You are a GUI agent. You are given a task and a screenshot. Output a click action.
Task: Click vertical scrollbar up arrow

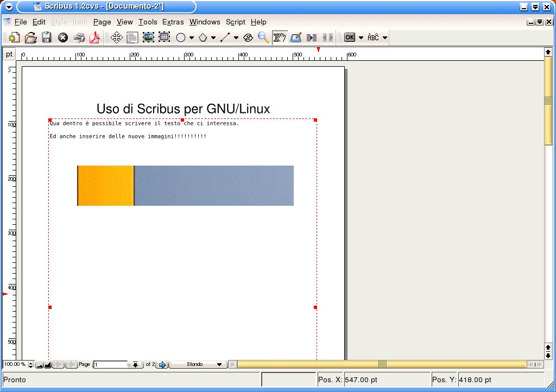click(548, 52)
